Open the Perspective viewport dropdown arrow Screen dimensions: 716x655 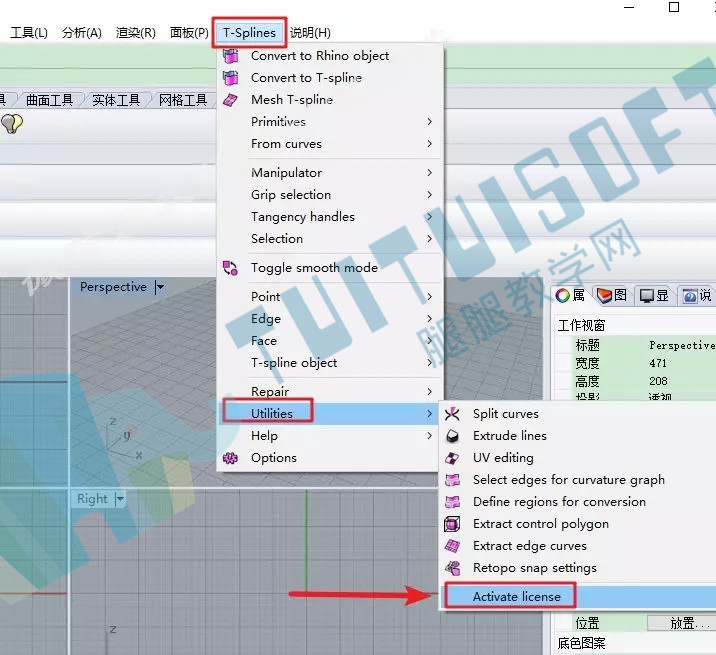(159, 287)
